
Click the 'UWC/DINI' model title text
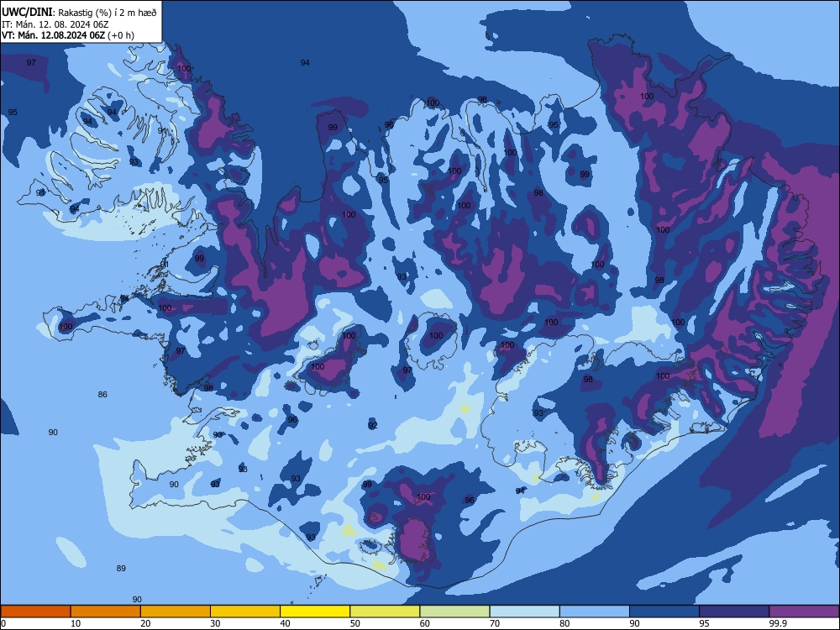pyautogui.click(x=27, y=13)
